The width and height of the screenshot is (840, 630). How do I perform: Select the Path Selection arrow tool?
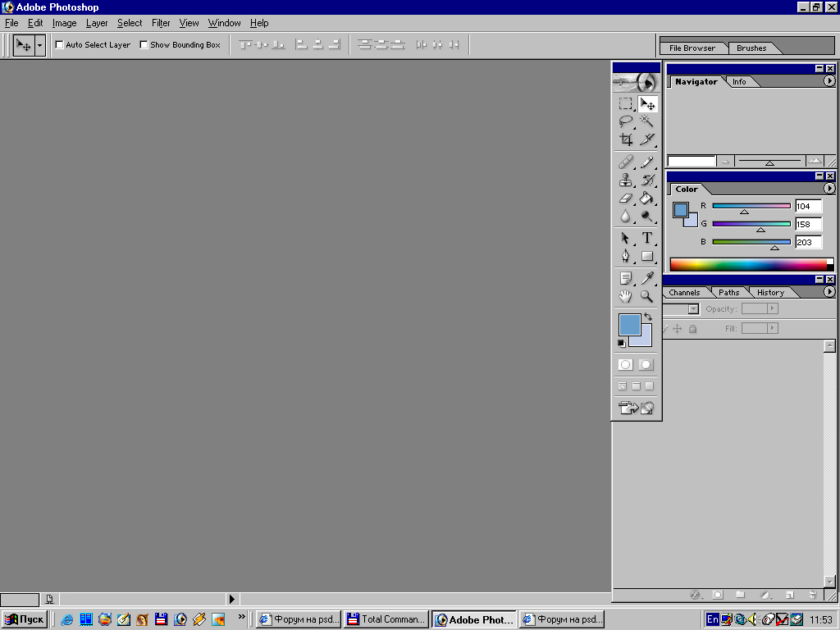click(625, 238)
